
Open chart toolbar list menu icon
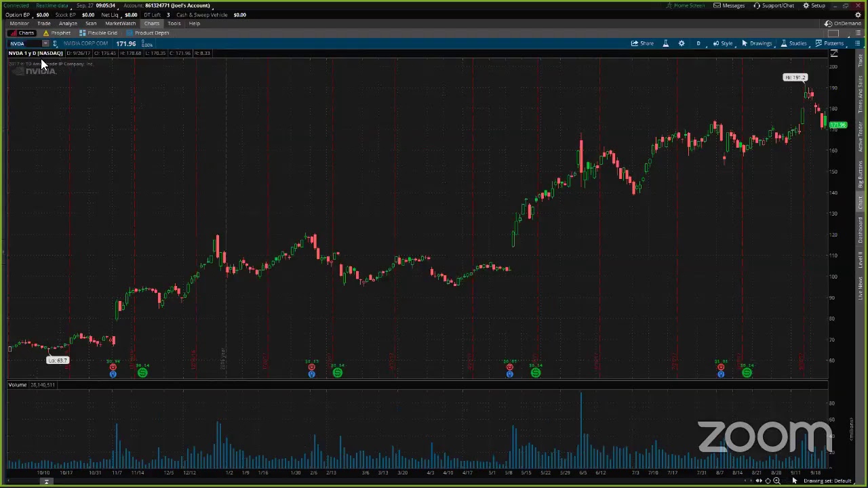tap(857, 43)
